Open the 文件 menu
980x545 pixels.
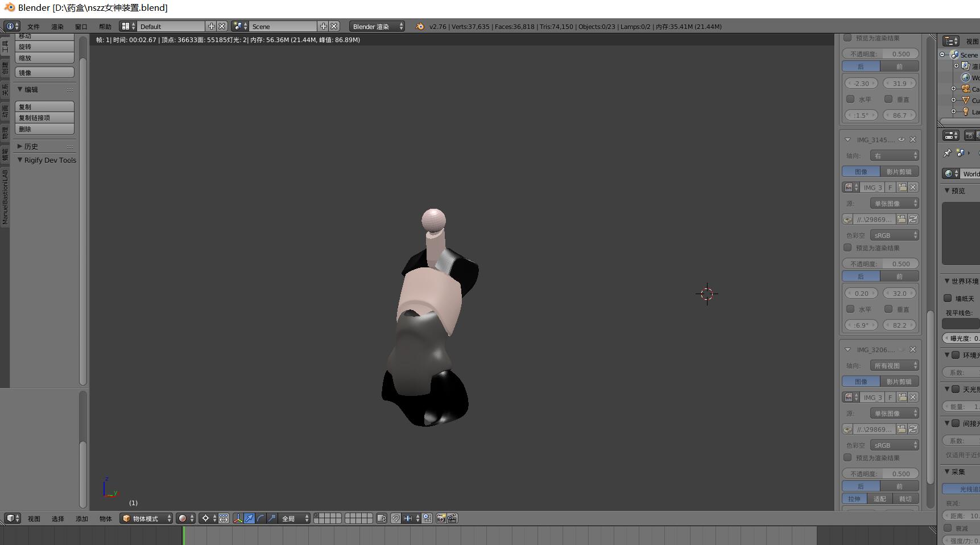tap(34, 27)
